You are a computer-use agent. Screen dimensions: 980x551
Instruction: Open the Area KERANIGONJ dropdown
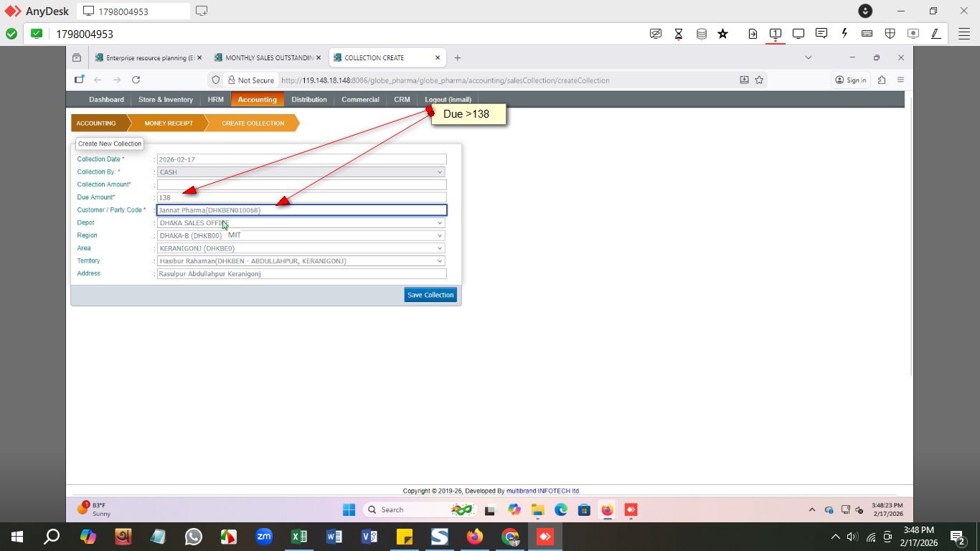(x=301, y=248)
